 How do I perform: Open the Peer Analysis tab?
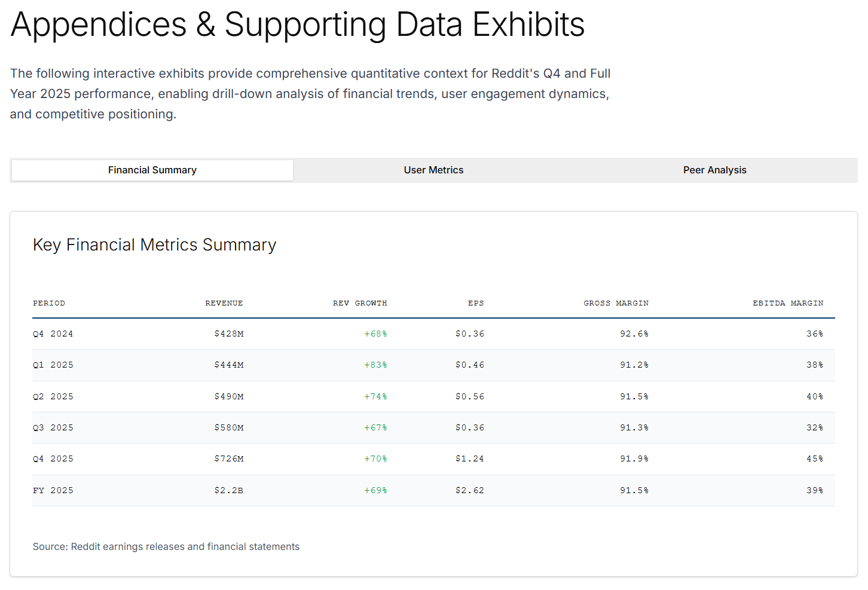714,170
